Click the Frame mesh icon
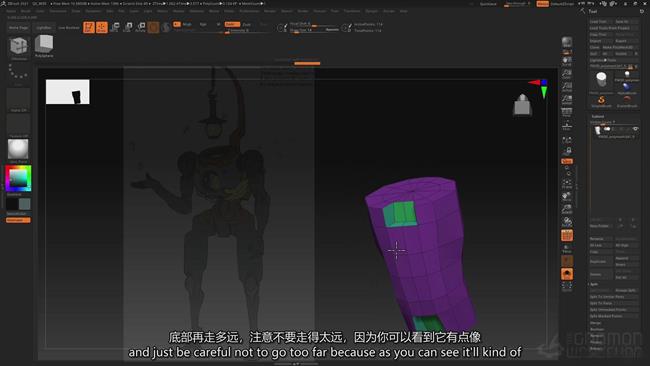This screenshot has width=650, height=366. coord(567,184)
